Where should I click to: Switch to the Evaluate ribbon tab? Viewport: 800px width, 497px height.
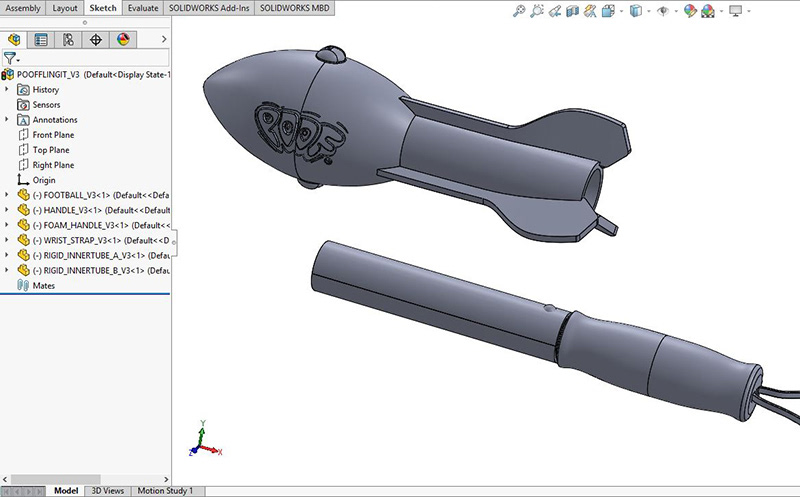click(144, 8)
